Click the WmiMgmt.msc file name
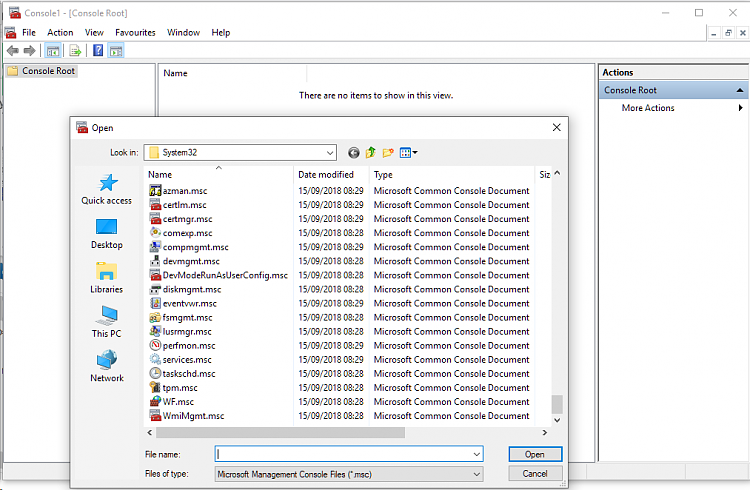Viewport: 750px width, 490px height. [x=193, y=416]
